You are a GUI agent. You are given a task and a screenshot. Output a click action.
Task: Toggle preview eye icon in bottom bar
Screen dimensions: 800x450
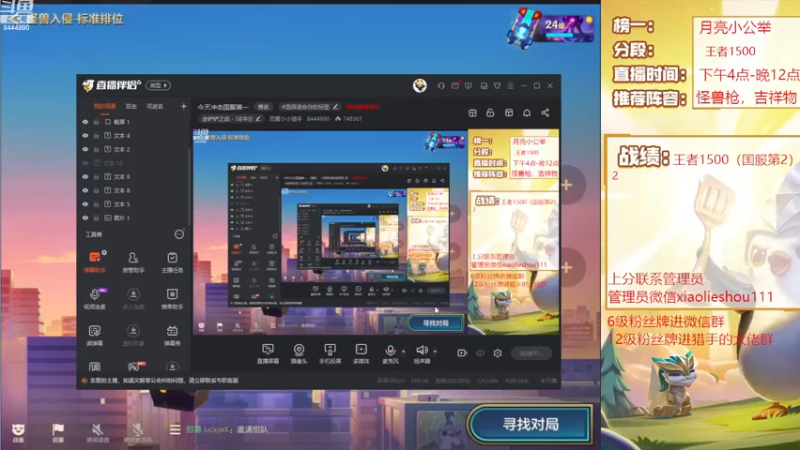tap(480, 353)
